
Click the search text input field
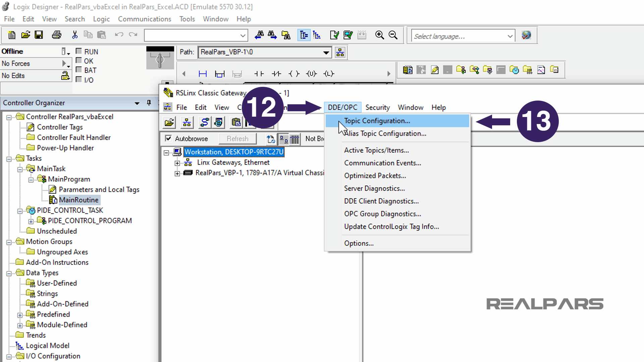click(x=191, y=35)
